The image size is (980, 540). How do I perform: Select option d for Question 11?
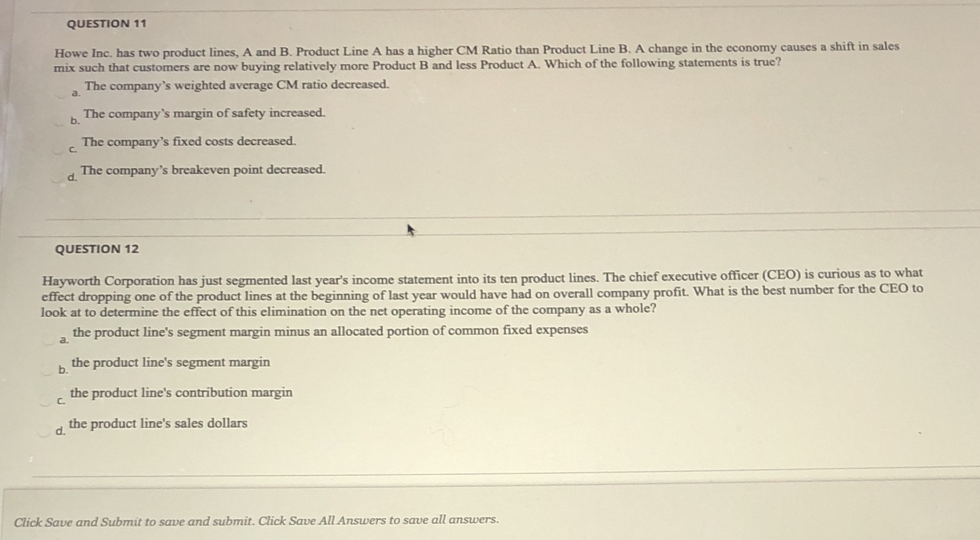click(58, 177)
